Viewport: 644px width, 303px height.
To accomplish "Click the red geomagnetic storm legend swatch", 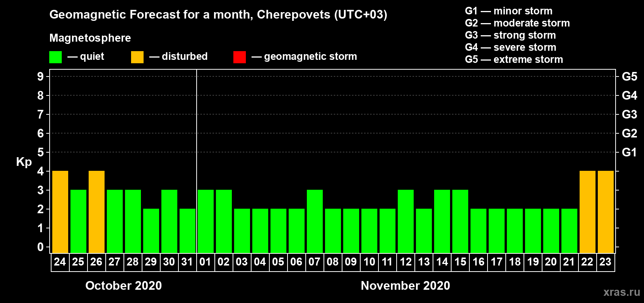I will [x=239, y=57].
